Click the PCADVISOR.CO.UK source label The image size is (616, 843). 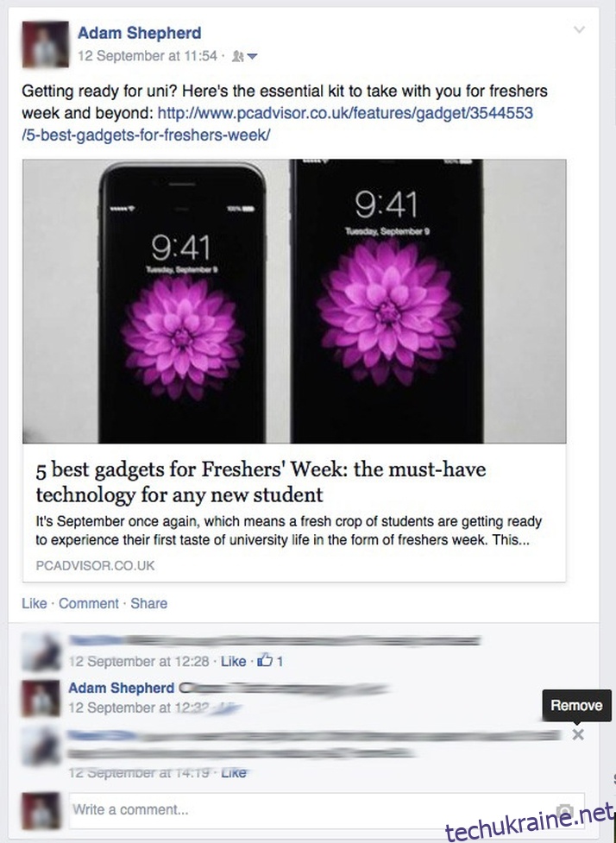[x=95, y=565]
